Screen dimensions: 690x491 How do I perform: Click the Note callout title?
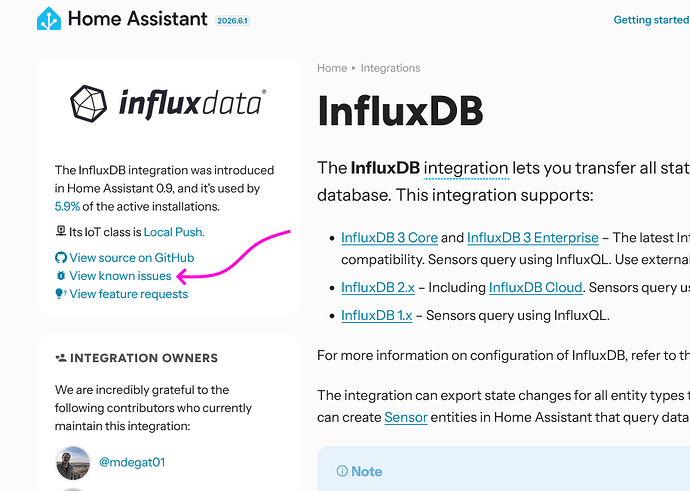pyautogui.click(x=367, y=472)
